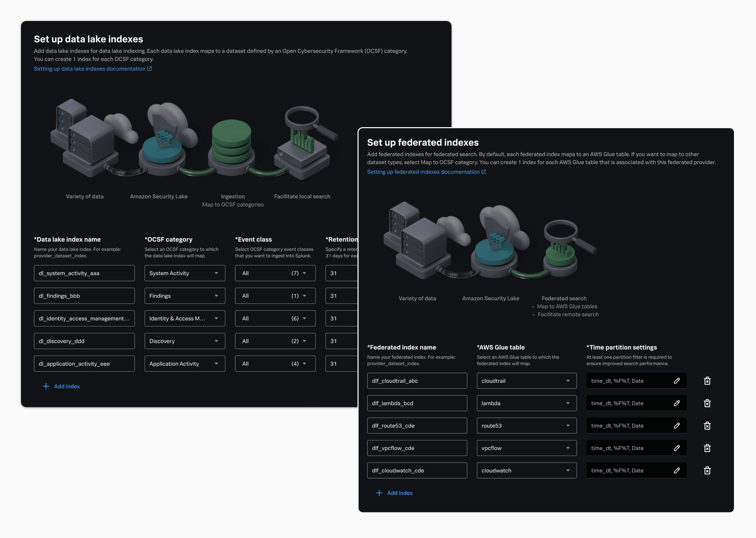Click the dlf_vpcflow_cde federated index name field

[416, 448]
